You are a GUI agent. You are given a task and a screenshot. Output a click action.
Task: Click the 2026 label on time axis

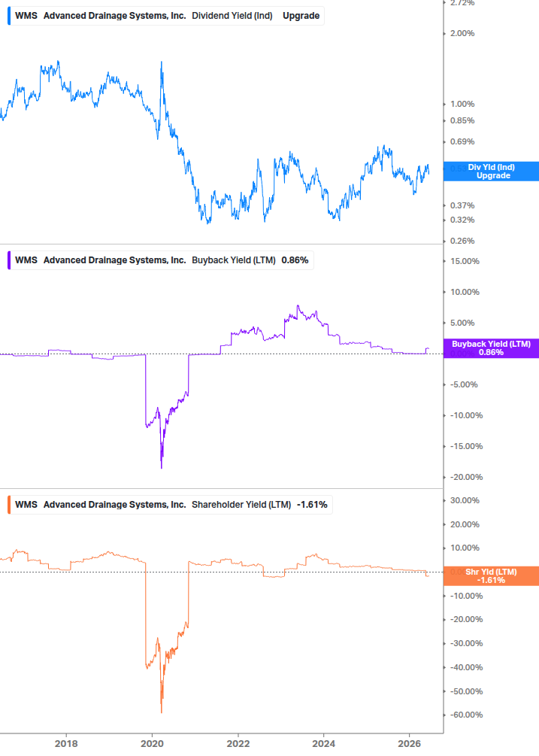click(x=410, y=743)
